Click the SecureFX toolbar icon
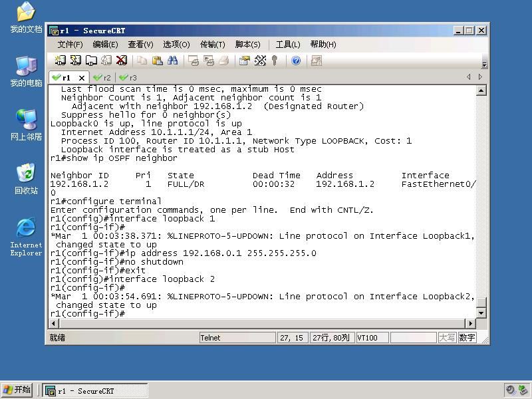Viewport: 532px width, 399px height. tap(317, 61)
